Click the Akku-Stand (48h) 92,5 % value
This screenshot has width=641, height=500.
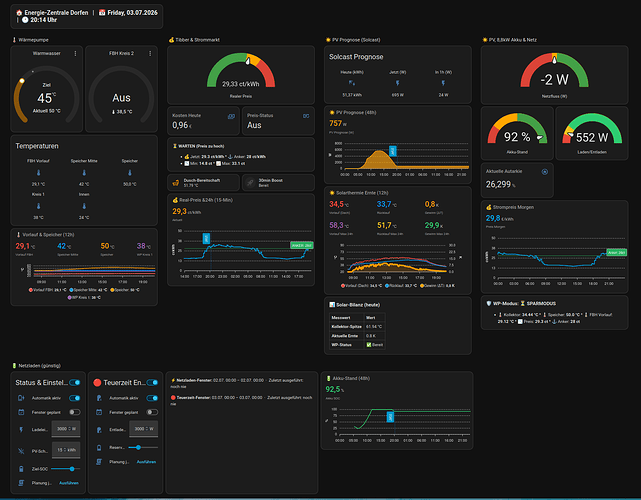tap(334, 389)
